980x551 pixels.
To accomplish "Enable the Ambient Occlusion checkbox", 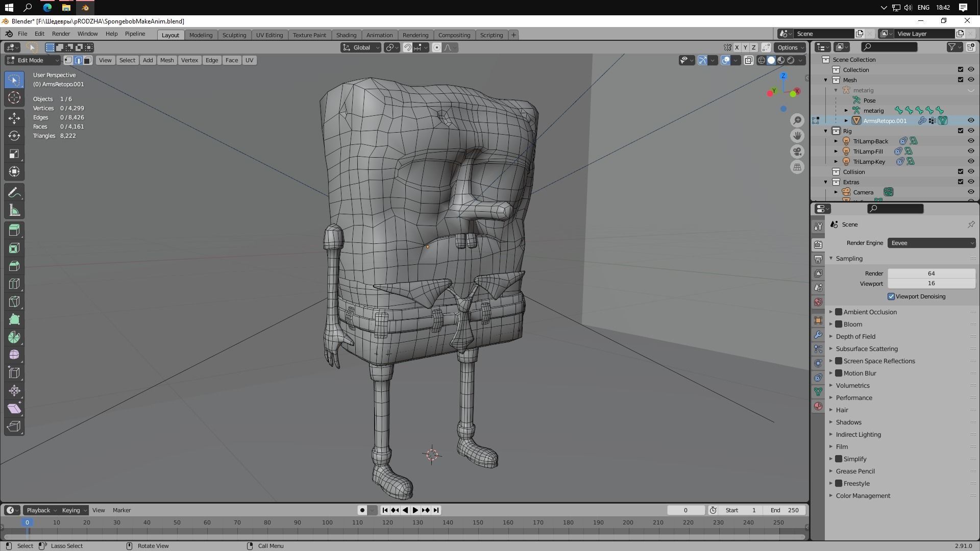I will [x=839, y=312].
